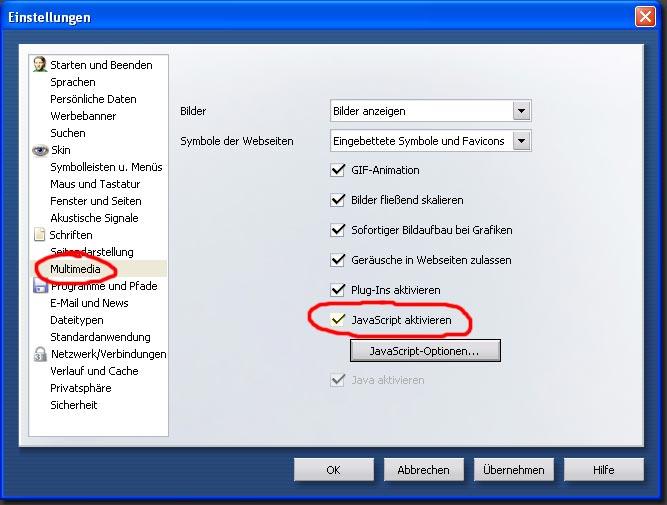Screen dimensions: 667x505
Task: Select Multimedia in the settings list
Action: point(75,269)
